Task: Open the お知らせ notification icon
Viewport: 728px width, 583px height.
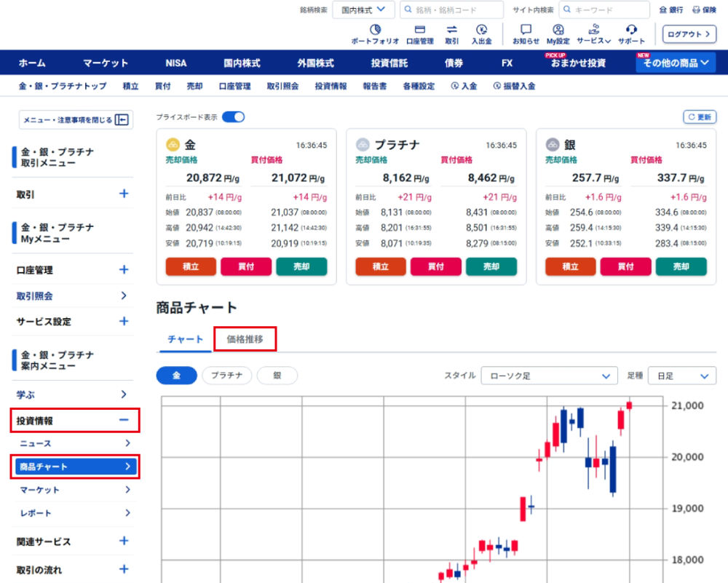Action: point(526,30)
